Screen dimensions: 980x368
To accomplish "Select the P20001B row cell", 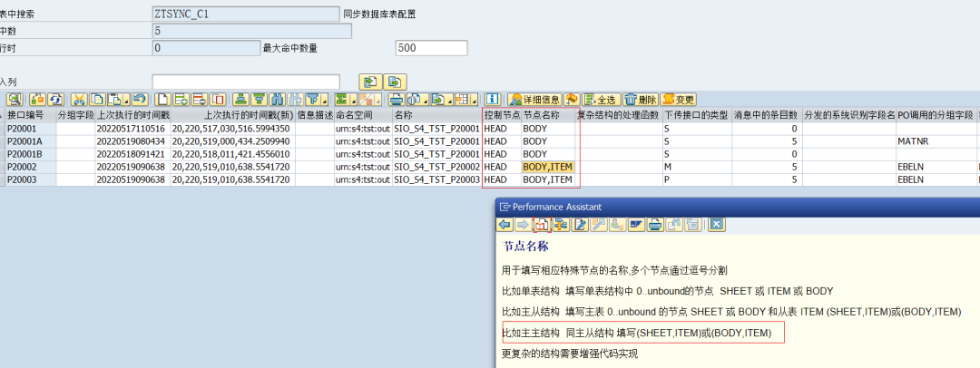I will click(x=31, y=154).
